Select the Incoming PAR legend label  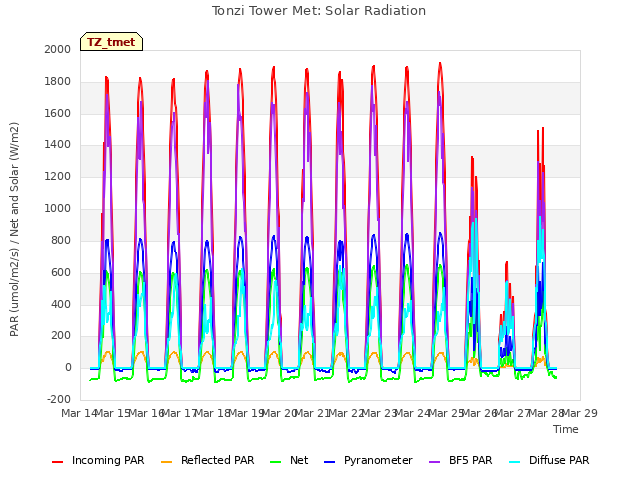(108, 460)
